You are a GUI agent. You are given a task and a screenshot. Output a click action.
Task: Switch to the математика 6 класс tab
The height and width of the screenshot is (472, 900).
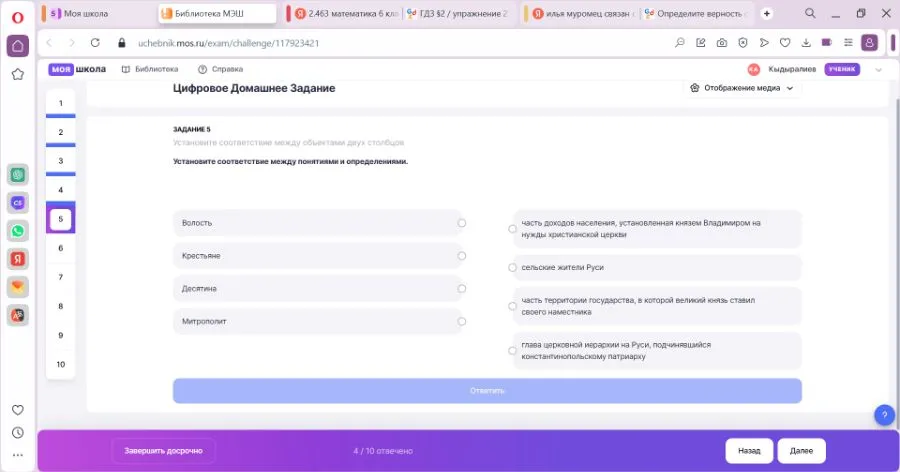tap(346, 13)
